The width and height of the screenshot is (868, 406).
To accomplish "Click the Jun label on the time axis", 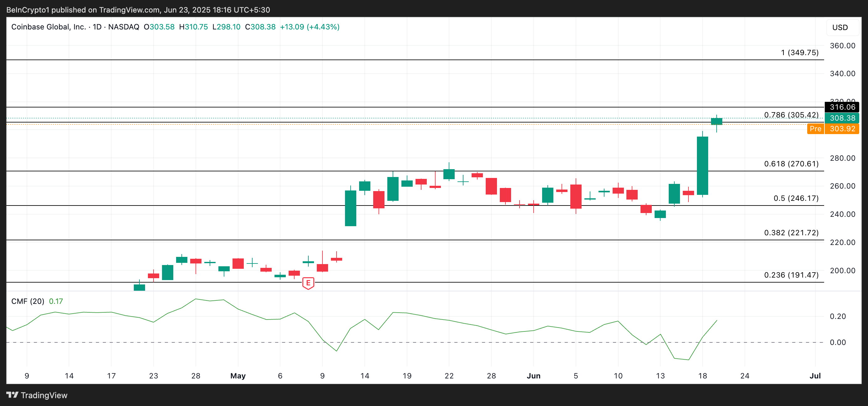I will [533, 376].
